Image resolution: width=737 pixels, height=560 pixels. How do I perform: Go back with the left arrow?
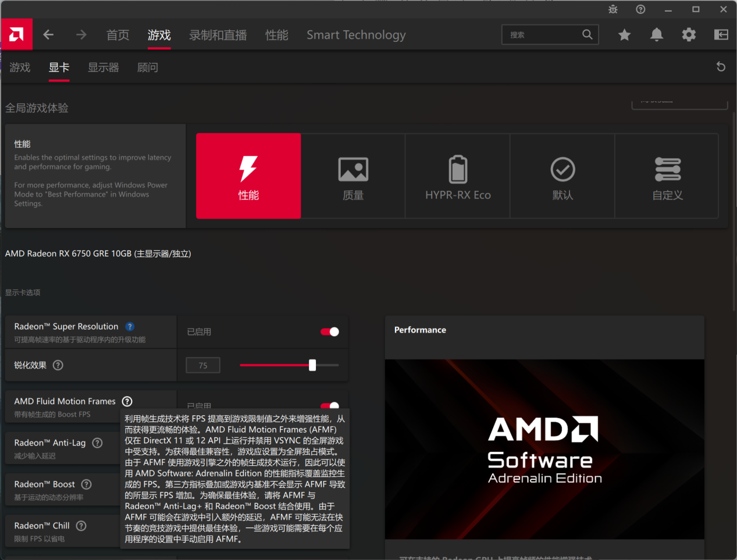click(x=48, y=35)
